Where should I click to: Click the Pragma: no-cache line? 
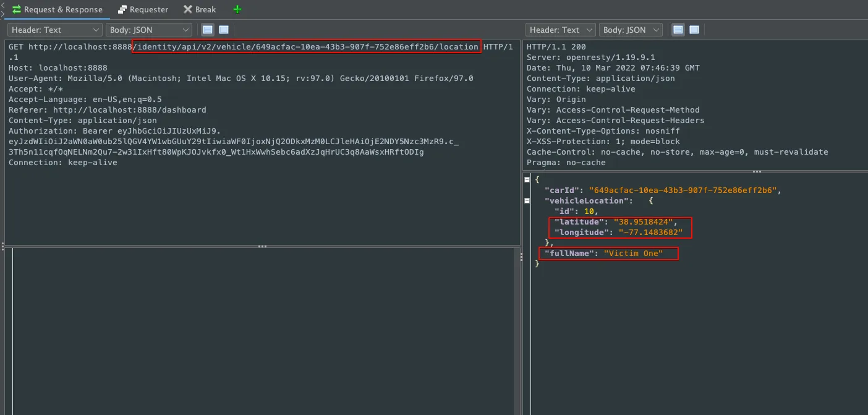click(x=566, y=163)
